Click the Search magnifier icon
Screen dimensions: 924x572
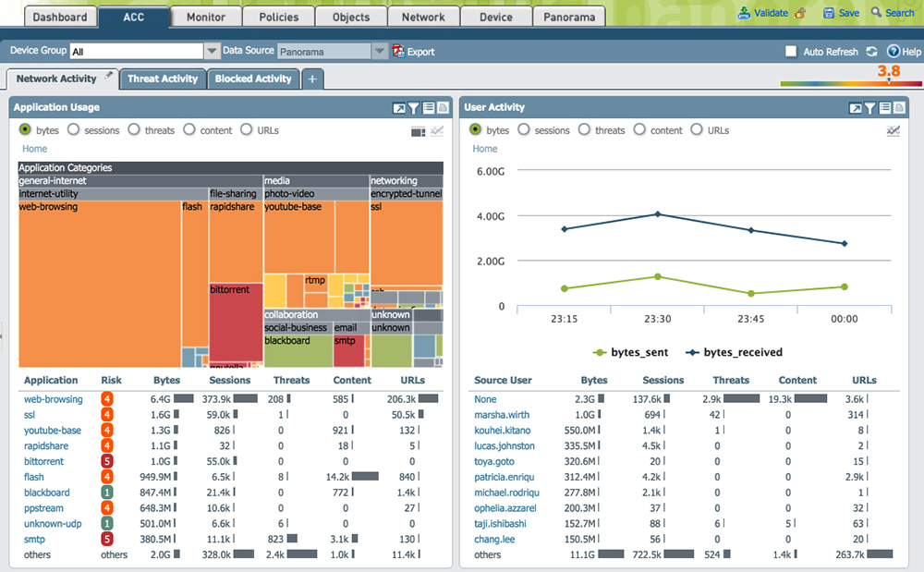pos(876,12)
